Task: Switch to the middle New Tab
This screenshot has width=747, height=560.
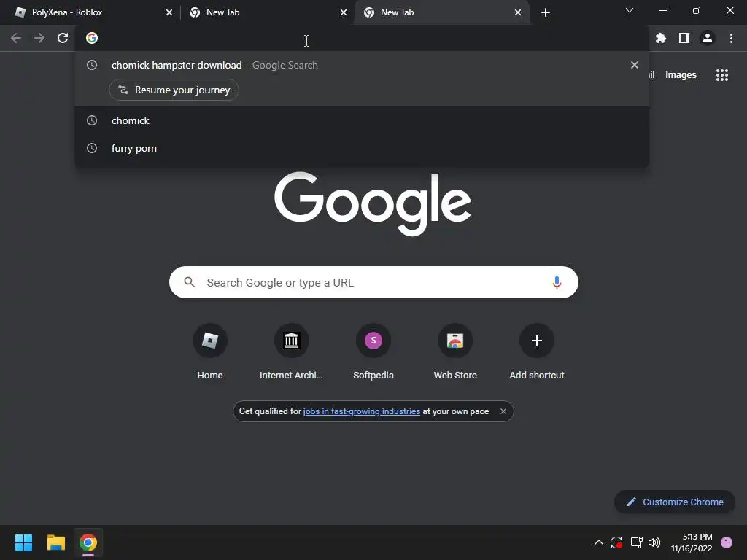Action: (x=267, y=12)
